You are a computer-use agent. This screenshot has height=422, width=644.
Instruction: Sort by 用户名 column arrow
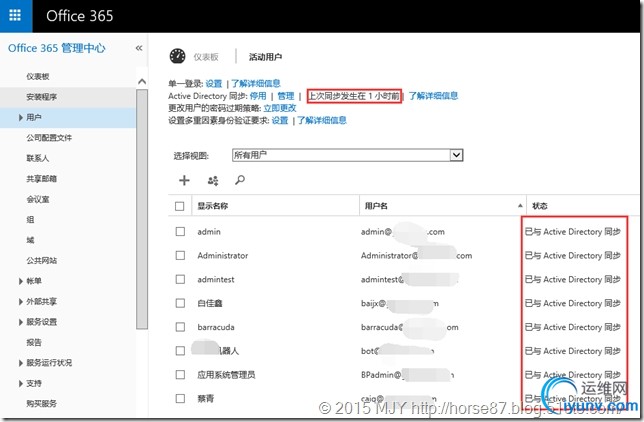pos(520,206)
